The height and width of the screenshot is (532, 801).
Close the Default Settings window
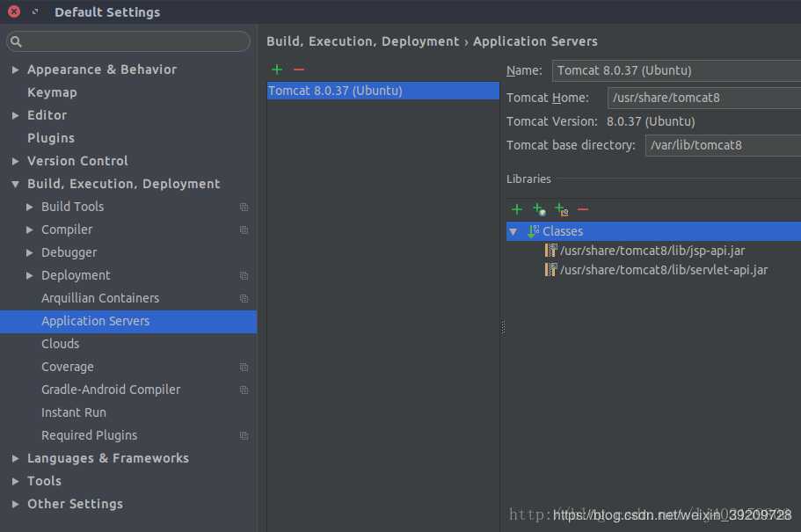coord(14,11)
